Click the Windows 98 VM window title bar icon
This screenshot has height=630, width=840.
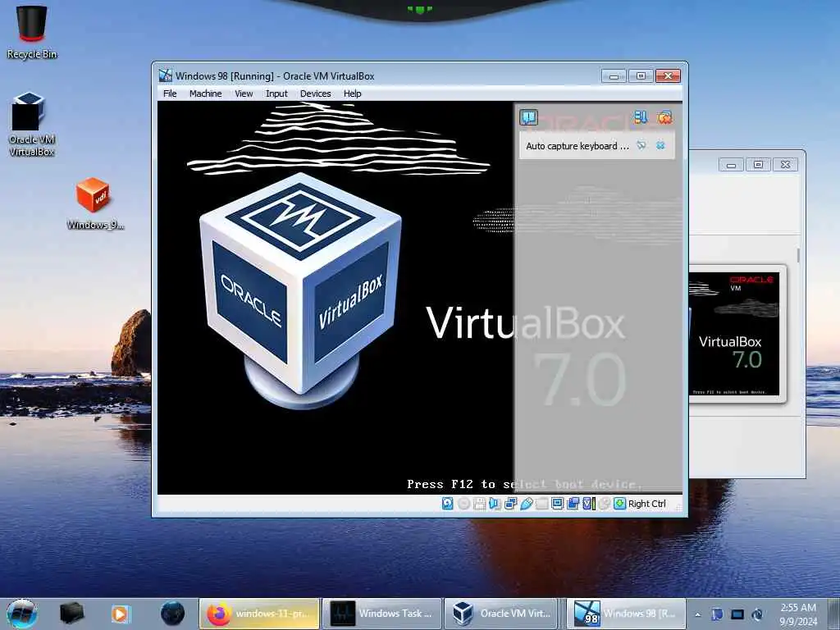tap(166, 75)
